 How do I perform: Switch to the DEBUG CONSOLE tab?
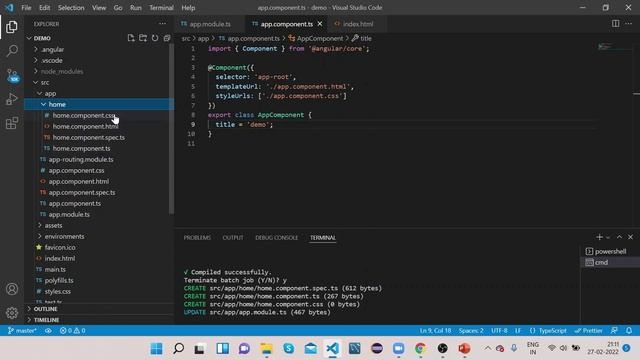277,238
